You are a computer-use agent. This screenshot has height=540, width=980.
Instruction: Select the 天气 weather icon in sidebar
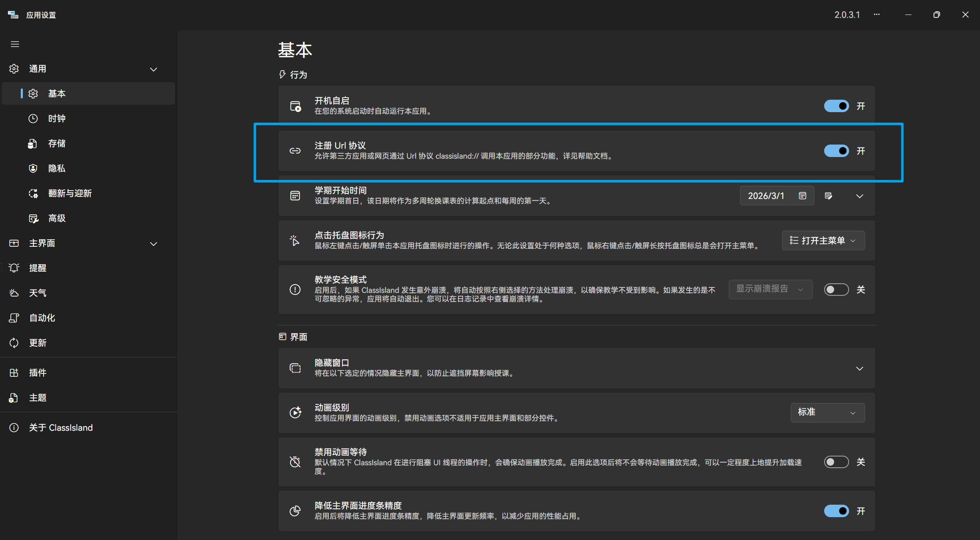14,292
